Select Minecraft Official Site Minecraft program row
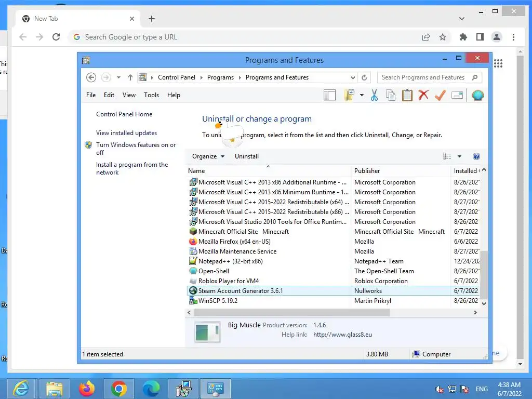The height and width of the screenshot is (399, 532). tap(334, 232)
